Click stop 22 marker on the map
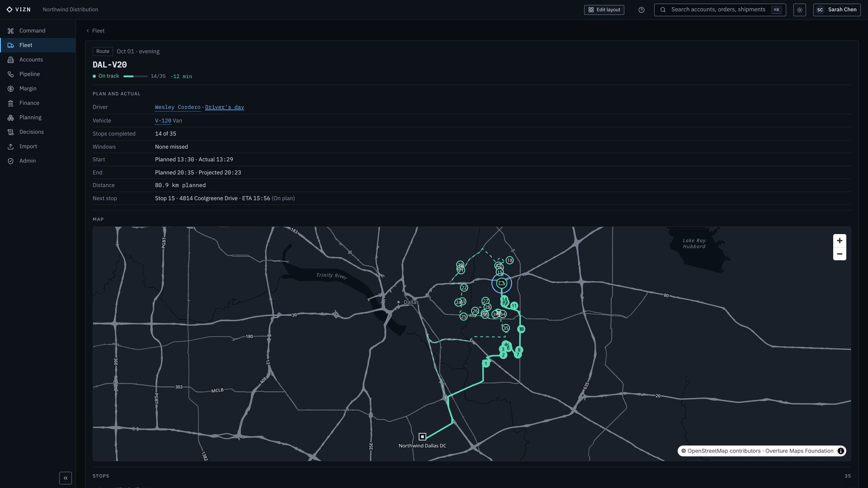Viewport: 868px width, 488px height. pyautogui.click(x=464, y=287)
